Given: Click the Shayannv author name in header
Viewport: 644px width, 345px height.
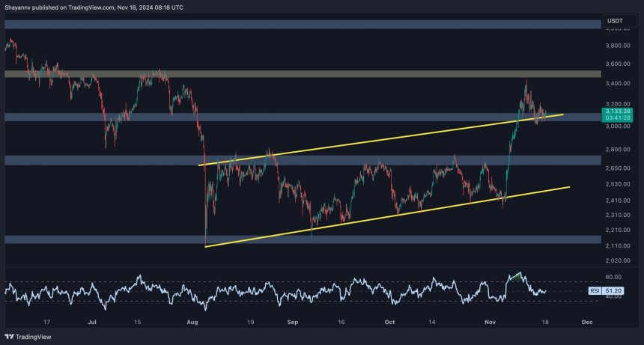Looking at the screenshot, I should pos(21,7).
